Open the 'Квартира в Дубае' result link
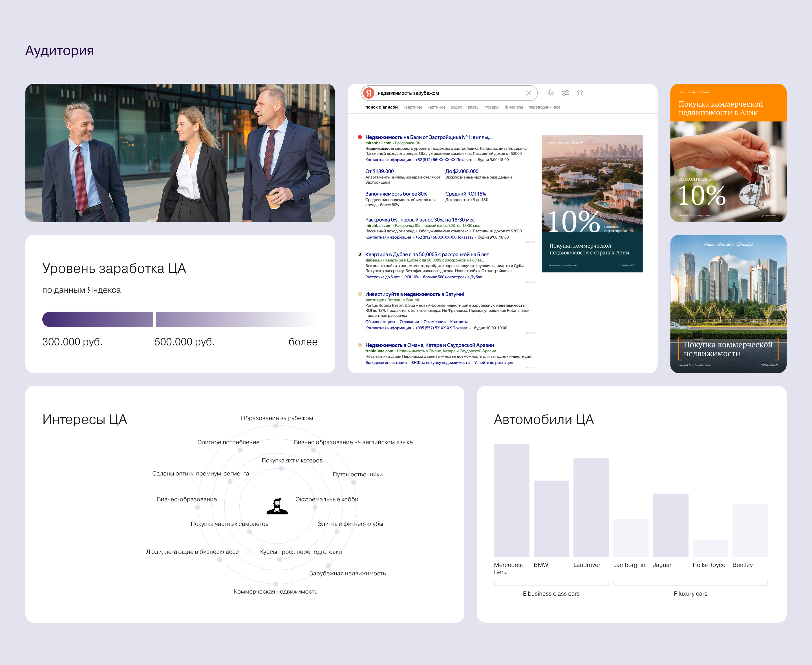This screenshot has width=812, height=665. (x=427, y=254)
